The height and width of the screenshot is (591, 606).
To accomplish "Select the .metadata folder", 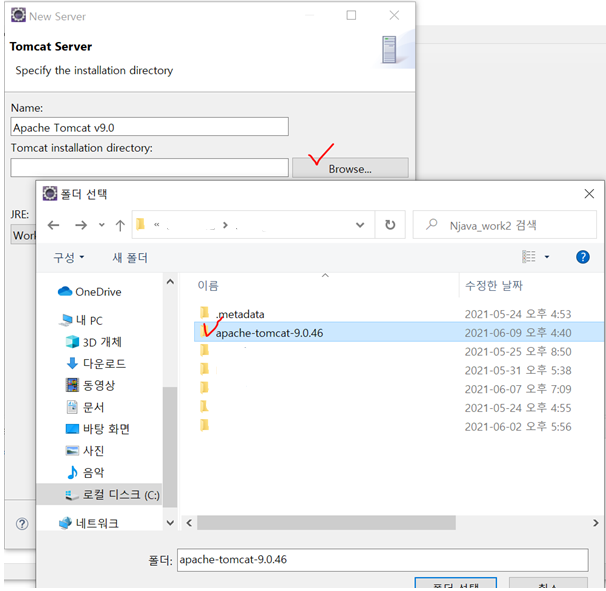I will coord(232,314).
